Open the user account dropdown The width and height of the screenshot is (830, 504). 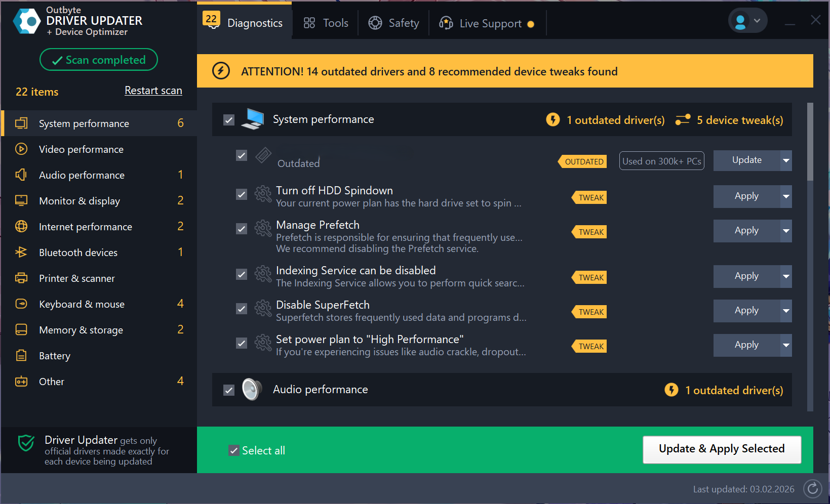[747, 21]
